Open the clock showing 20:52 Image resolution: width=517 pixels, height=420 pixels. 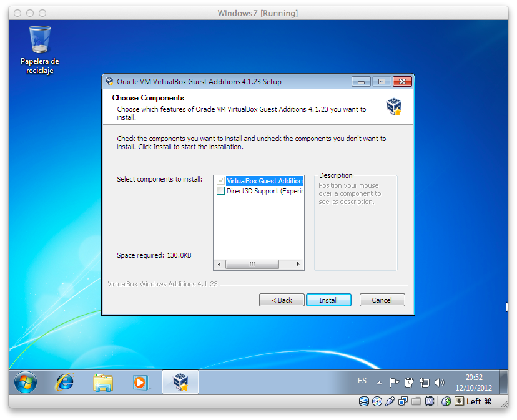click(474, 383)
